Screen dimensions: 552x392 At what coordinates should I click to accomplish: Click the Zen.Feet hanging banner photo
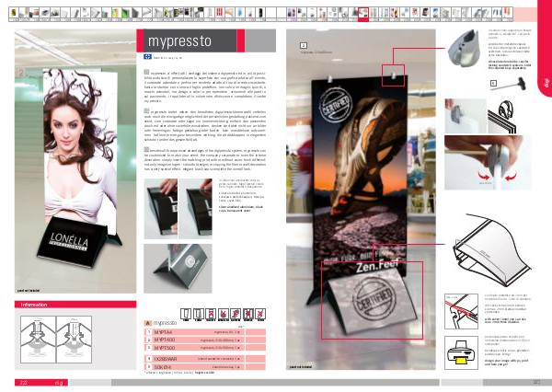(x=361, y=200)
